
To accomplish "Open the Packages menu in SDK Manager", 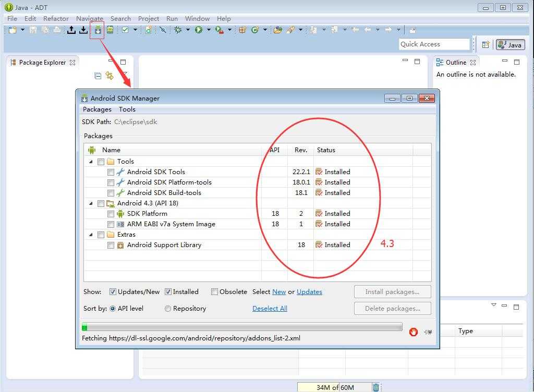I will coord(97,109).
